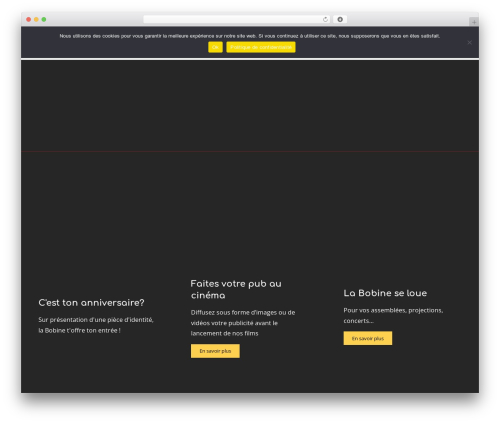The image size is (500, 423).
Task: Click the green maximize window button
Action: pos(44,19)
